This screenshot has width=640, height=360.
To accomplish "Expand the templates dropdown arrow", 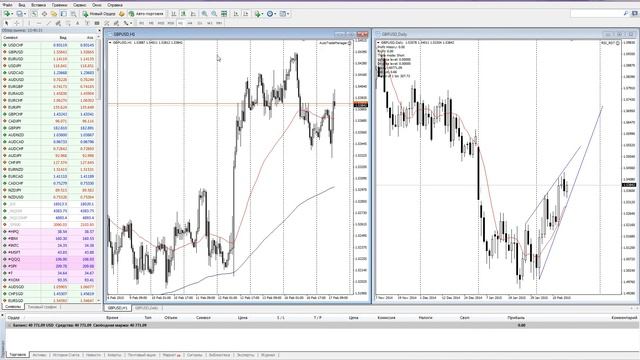I will (x=288, y=13).
